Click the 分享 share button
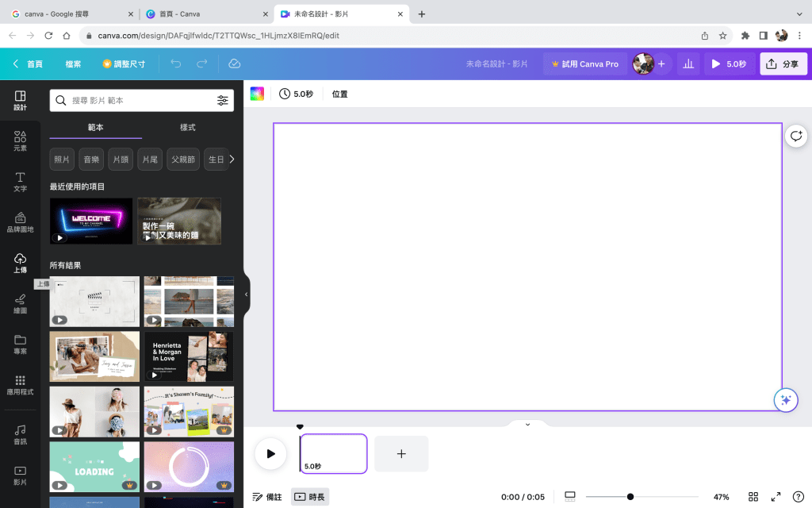 (x=783, y=63)
